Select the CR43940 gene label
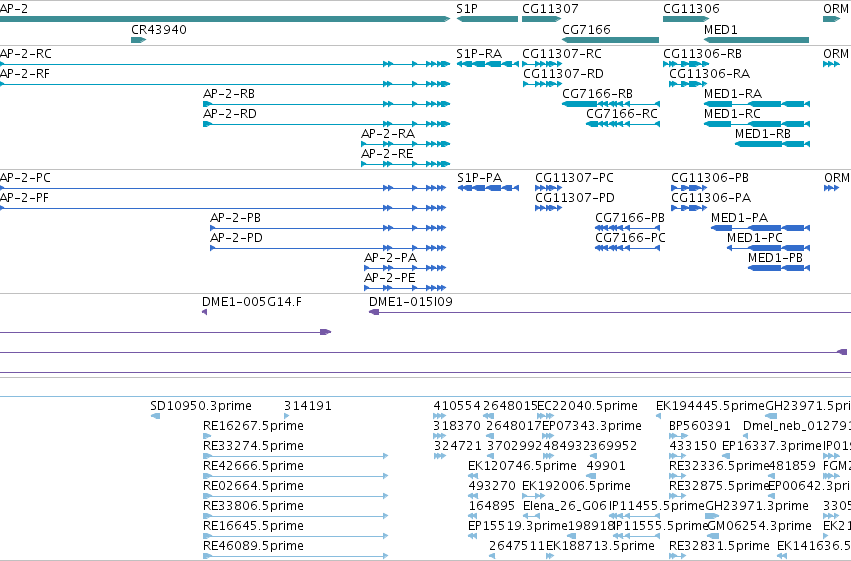This screenshot has height=561, width=851. pyautogui.click(x=158, y=29)
